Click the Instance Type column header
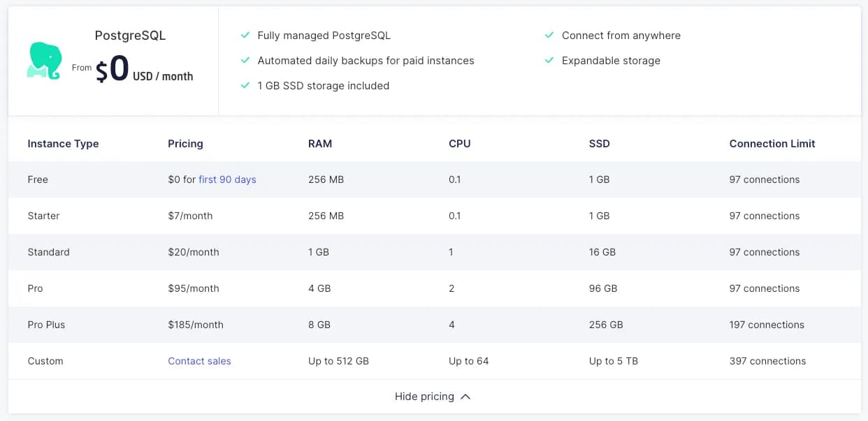This screenshot has width=868, height=421. click(x=63, y=143)
